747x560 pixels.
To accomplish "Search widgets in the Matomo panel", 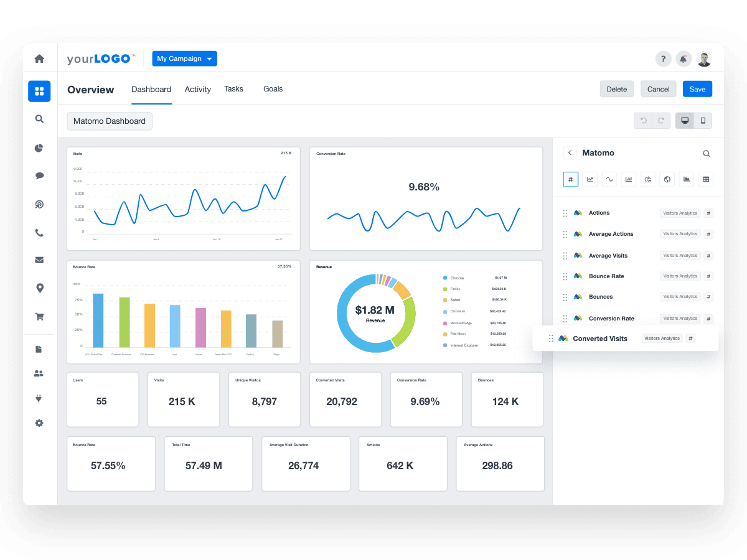I will pos(706,153).
